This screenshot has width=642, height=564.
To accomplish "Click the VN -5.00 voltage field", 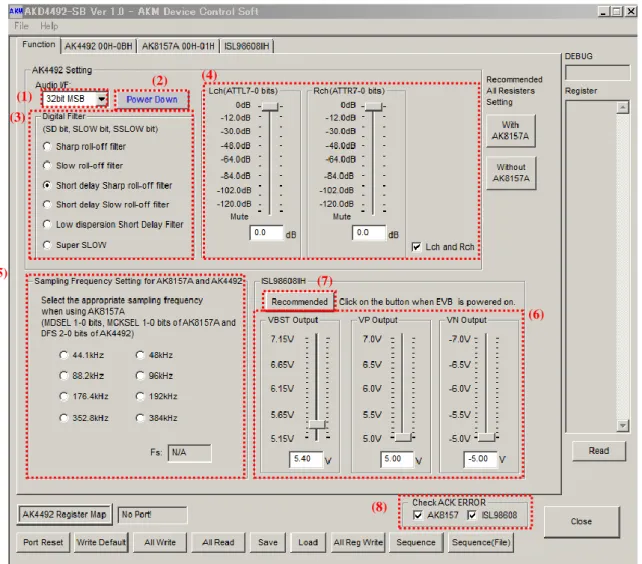I will [x=481, y=459].
